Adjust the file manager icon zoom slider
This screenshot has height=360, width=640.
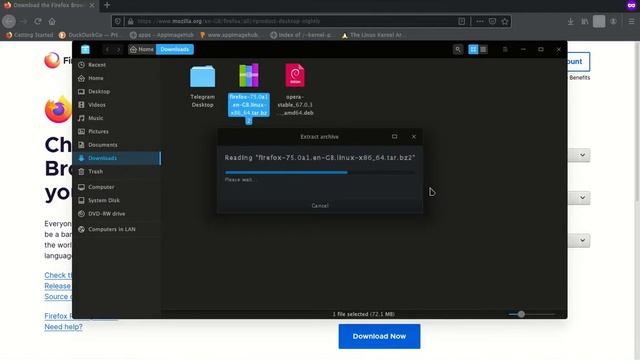pyautogui.click(x=521, y=314)
